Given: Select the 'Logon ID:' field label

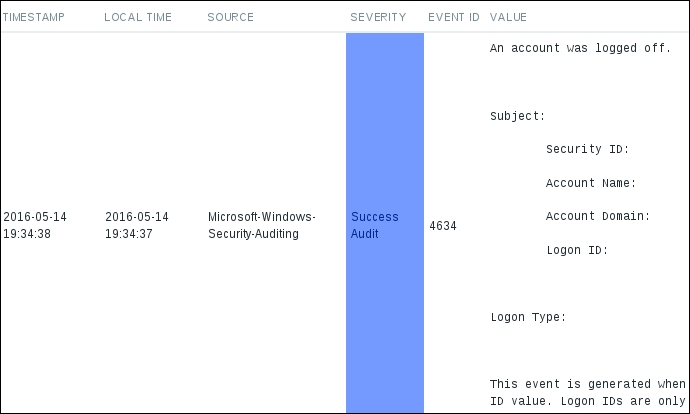Looking at the screenshot, I should pyautogui.click(x=577, y=251).
